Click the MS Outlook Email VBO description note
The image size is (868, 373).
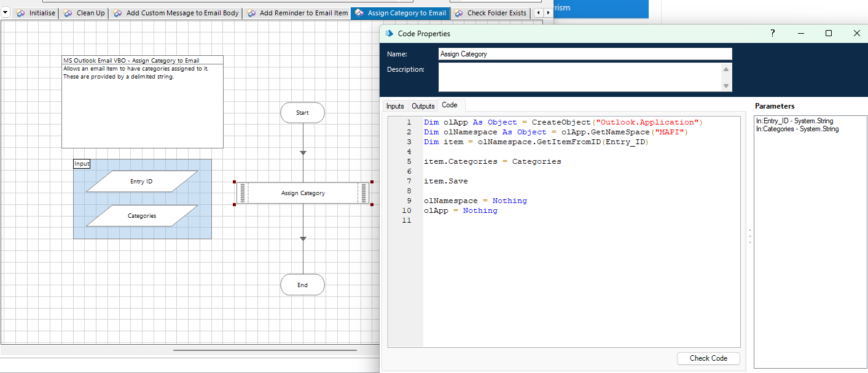(143, 102)
